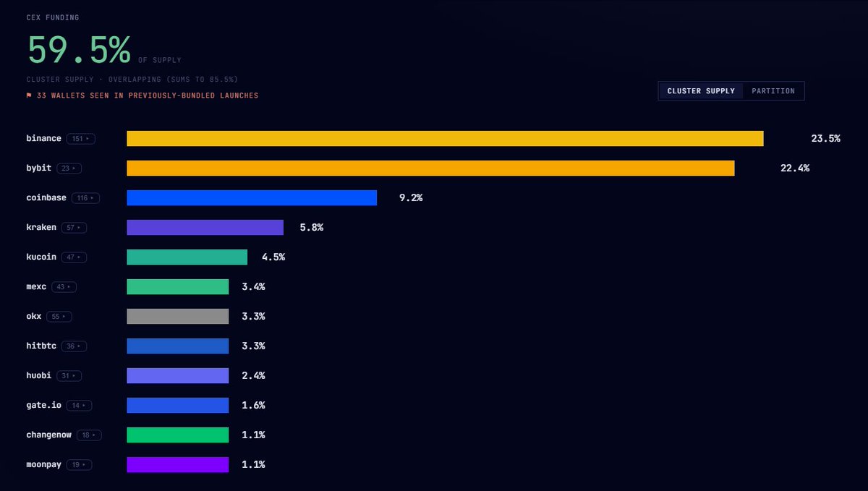Click the coinbase exchange label
The width and height of the screenshot is (868, 491).
46,197
